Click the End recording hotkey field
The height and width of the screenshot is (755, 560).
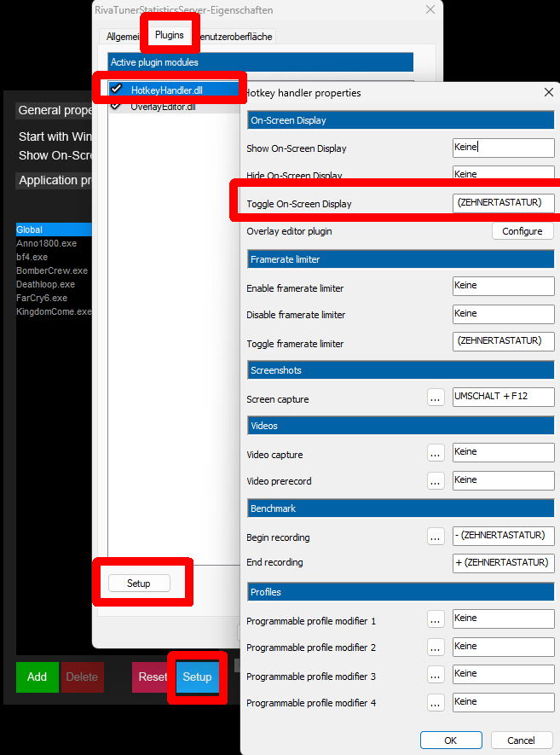[503, 563]
